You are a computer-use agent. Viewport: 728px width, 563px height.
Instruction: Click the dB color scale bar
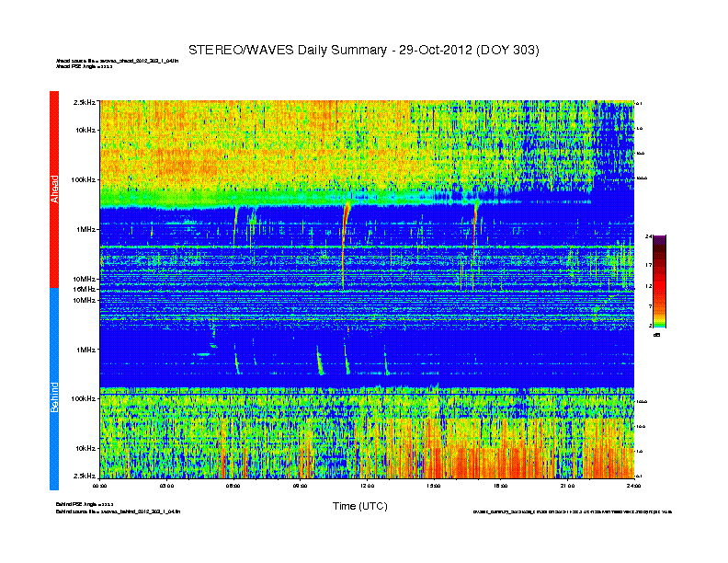coord(660,281)
